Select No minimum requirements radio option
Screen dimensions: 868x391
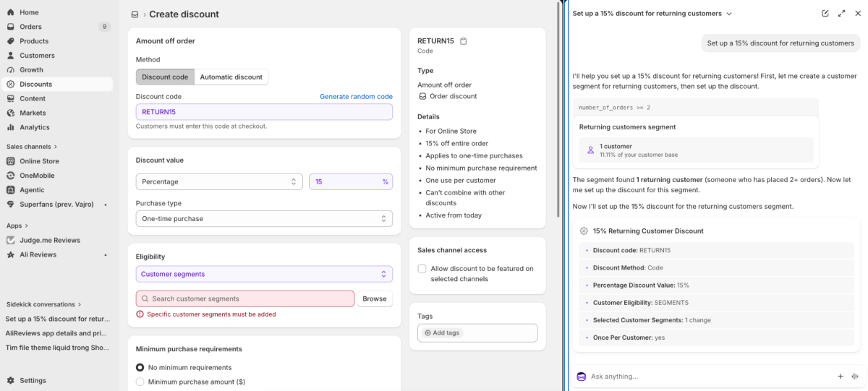pos(140,367)
